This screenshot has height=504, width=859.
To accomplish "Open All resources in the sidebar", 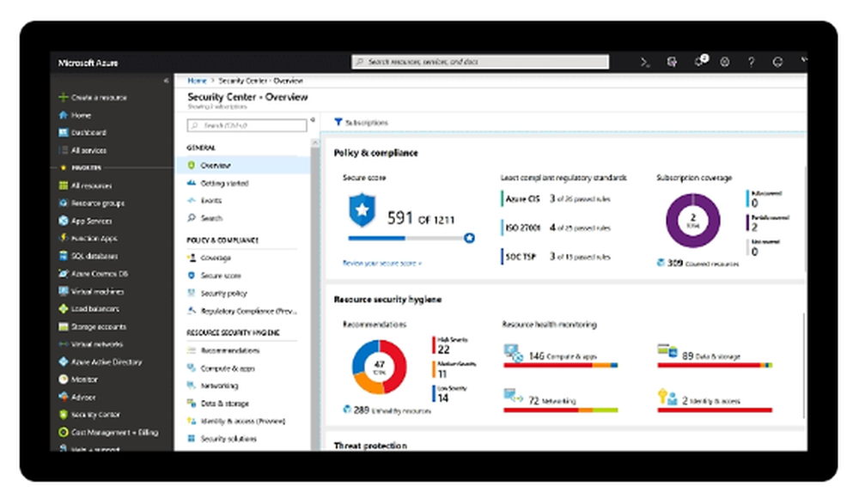I will [85, 185].
